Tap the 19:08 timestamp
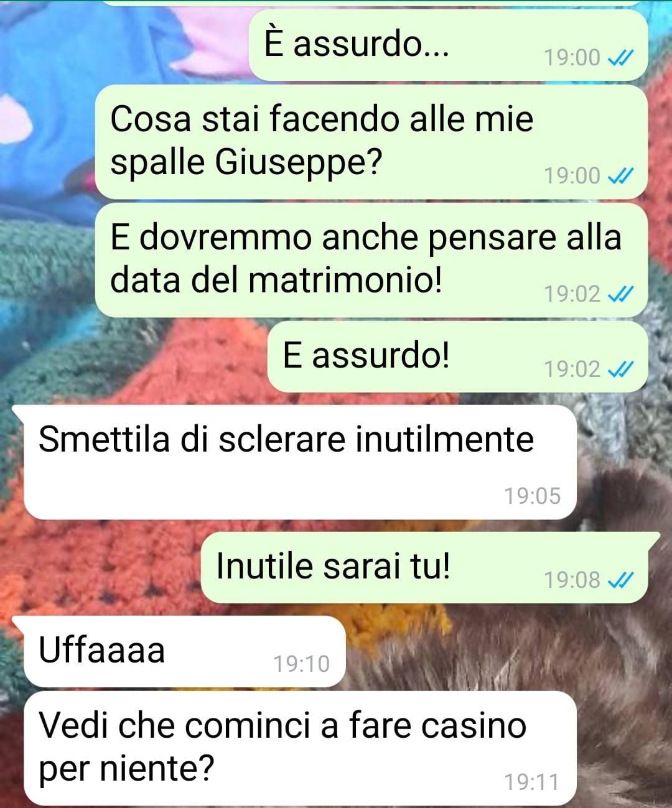This screenshot has height=808, width=672. point(572,580)
